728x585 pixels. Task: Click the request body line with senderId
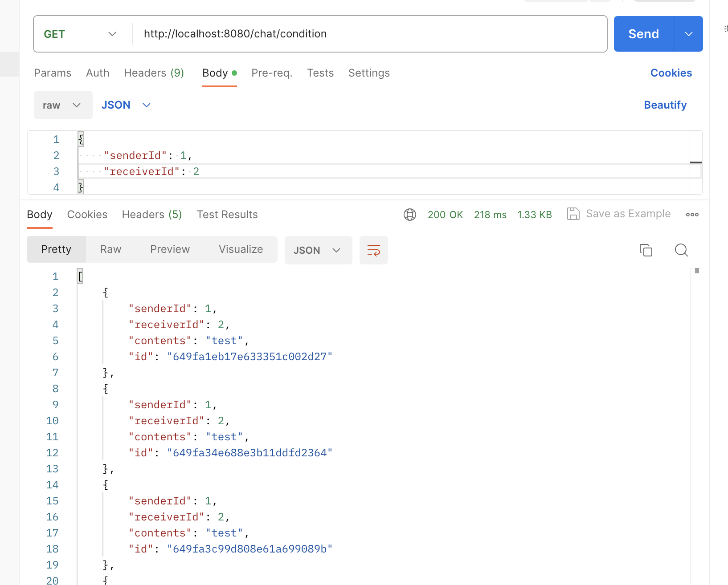coord(383,155)
